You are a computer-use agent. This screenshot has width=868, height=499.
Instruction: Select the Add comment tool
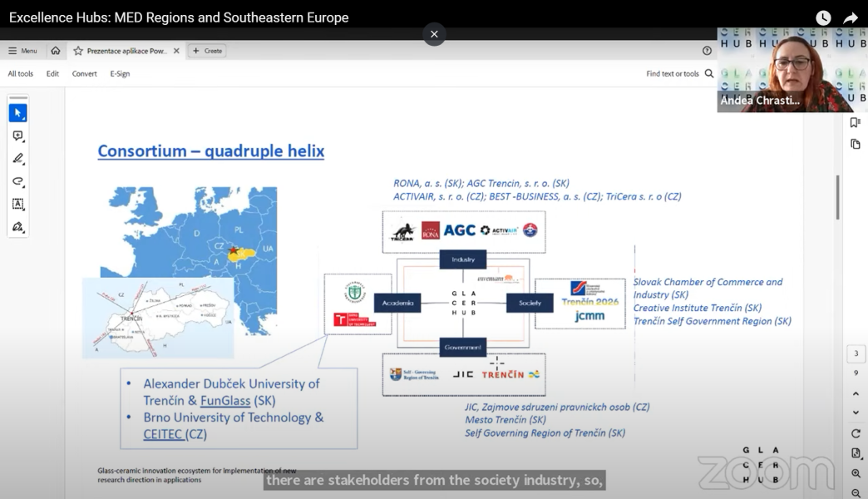[x=17, y=136]
